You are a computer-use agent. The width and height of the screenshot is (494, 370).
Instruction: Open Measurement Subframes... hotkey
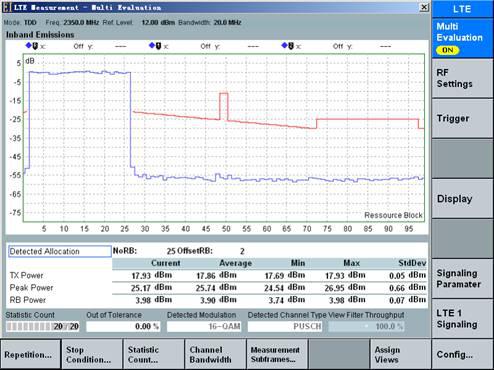coord(277,354)
